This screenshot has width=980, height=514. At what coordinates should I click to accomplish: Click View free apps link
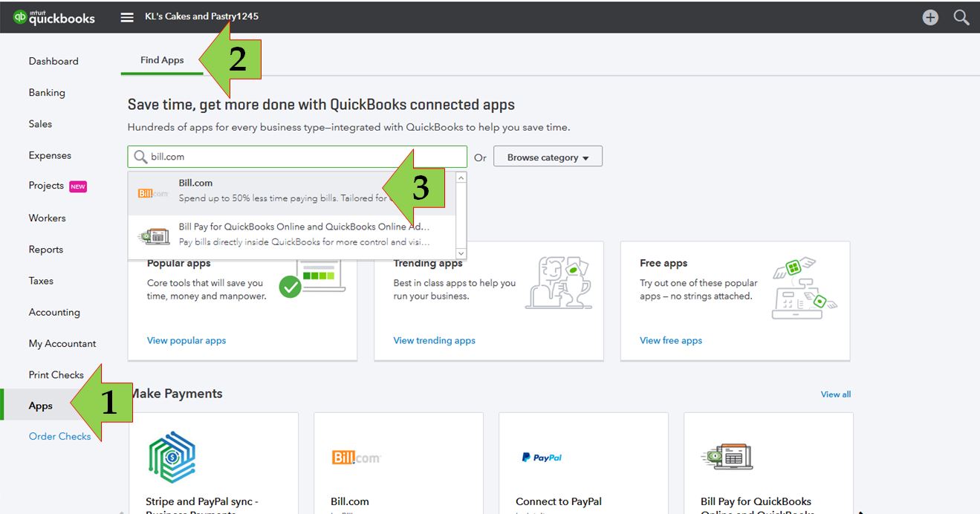coord(671,340)
